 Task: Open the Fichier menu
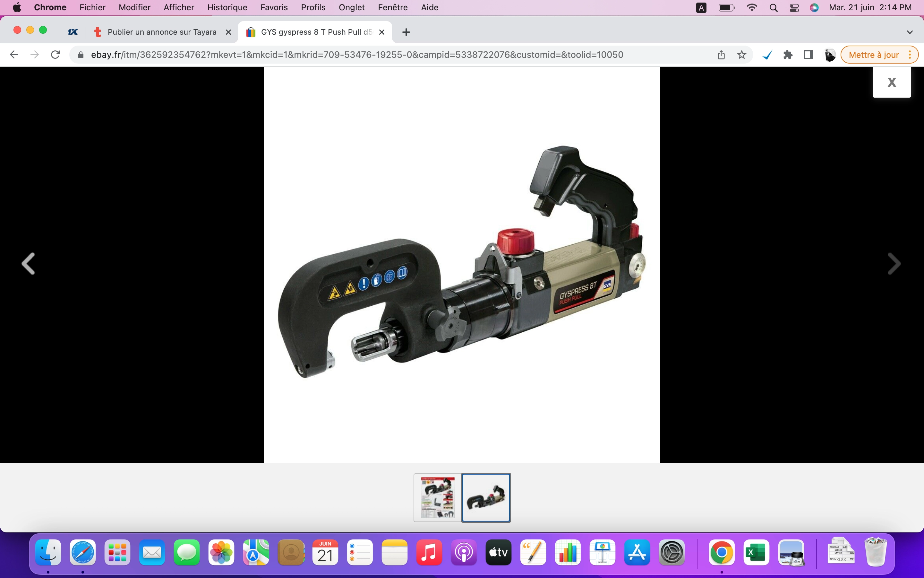coord(92,7)
